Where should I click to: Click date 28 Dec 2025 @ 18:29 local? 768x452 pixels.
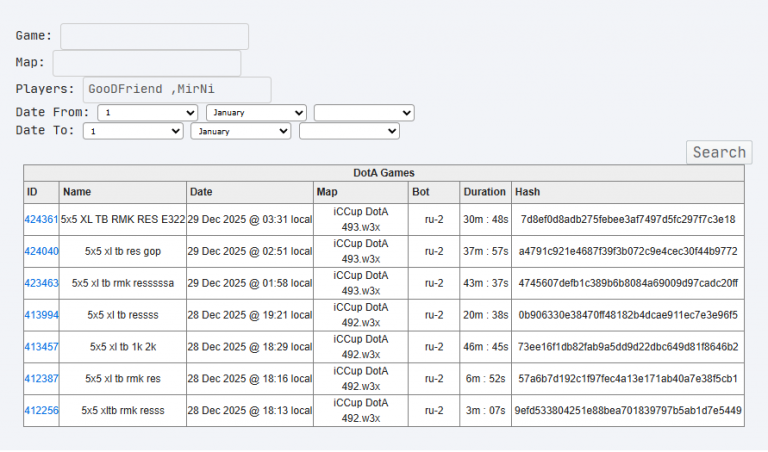(250, 347)
